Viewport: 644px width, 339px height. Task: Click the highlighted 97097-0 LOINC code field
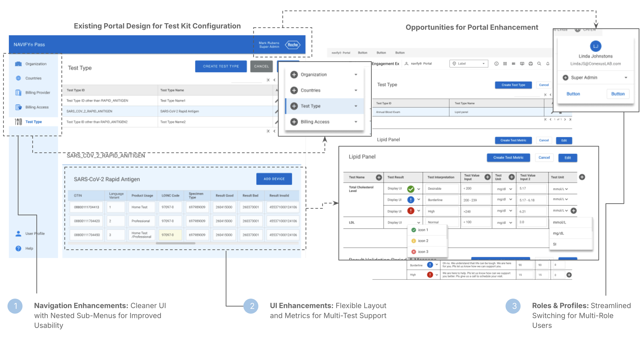[x=170, y=235]
